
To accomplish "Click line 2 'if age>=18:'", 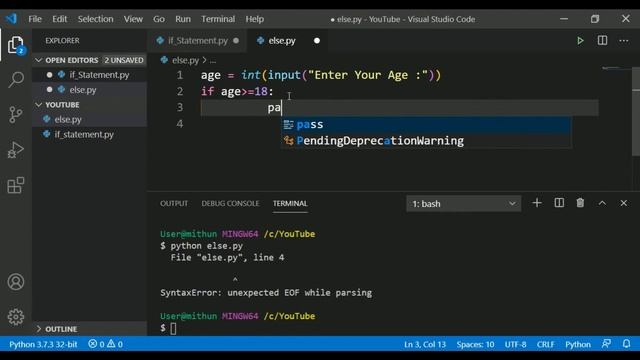I will 237,91.
